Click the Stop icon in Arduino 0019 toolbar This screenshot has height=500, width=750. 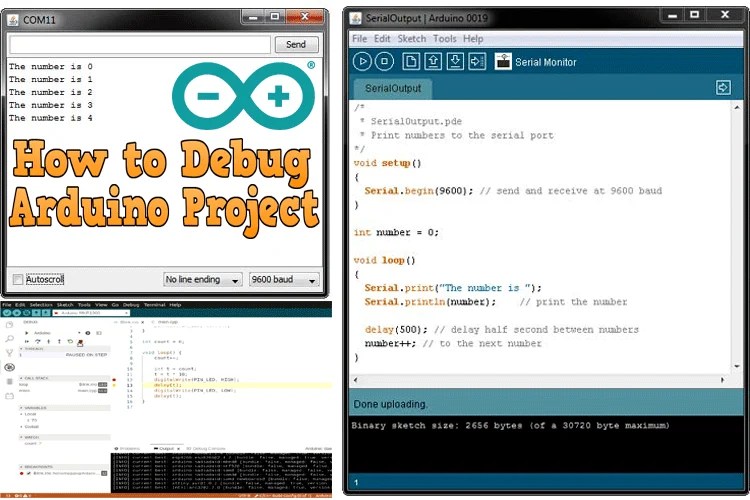(x=384, y=61)
